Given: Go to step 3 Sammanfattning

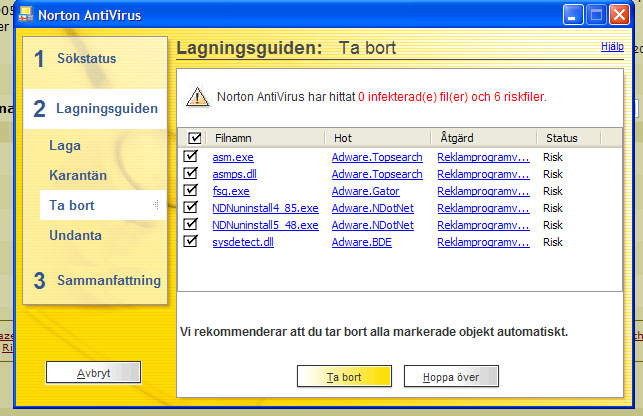Looking at the screenshot, I should [95, 281].
